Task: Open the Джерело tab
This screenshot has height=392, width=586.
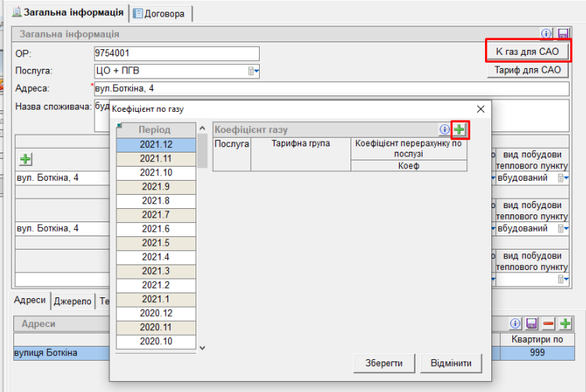Action: pos(74,301)
